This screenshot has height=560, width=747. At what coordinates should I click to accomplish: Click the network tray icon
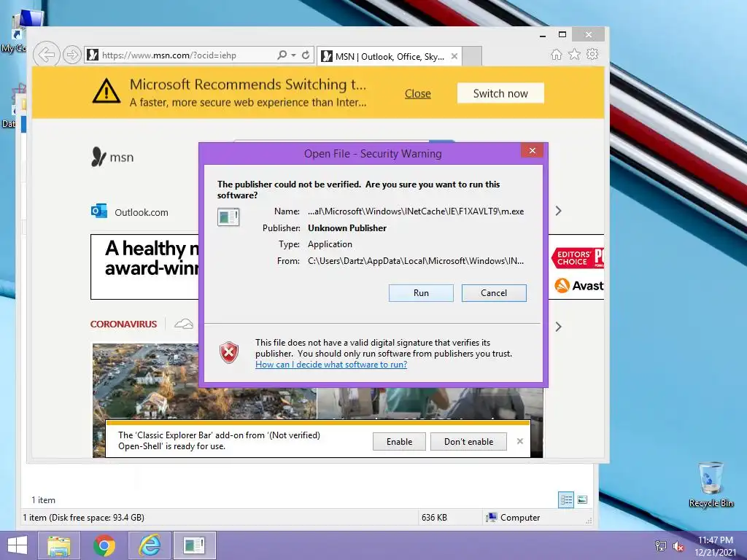pyautogui.click(x=661, y=545)
